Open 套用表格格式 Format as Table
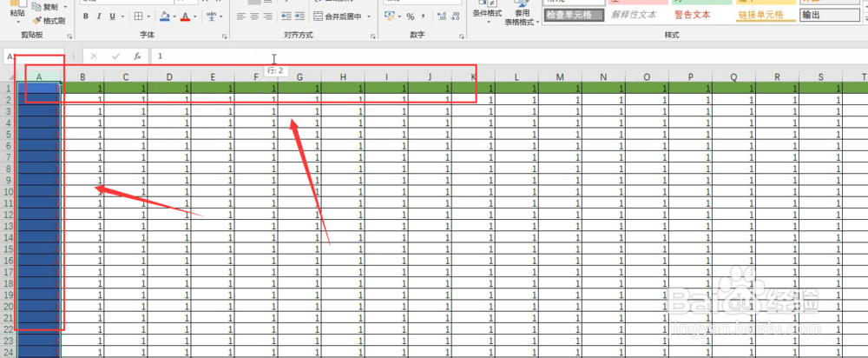 522,12
